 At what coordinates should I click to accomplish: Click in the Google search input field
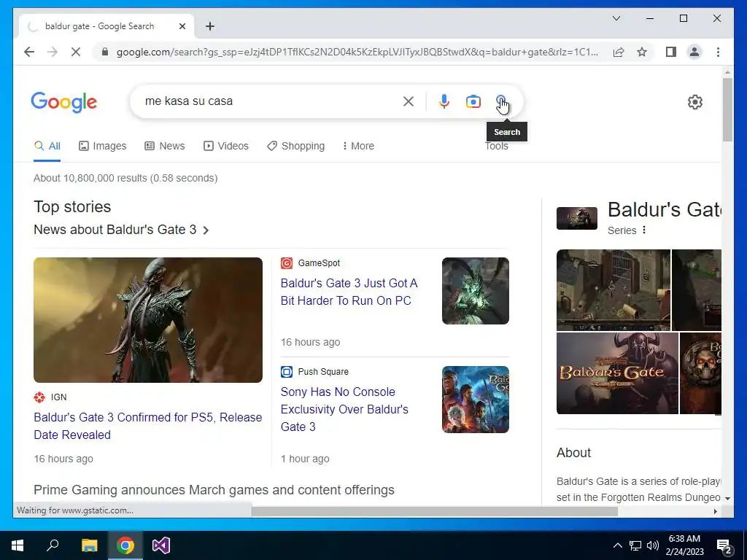[x=271, y=101]
